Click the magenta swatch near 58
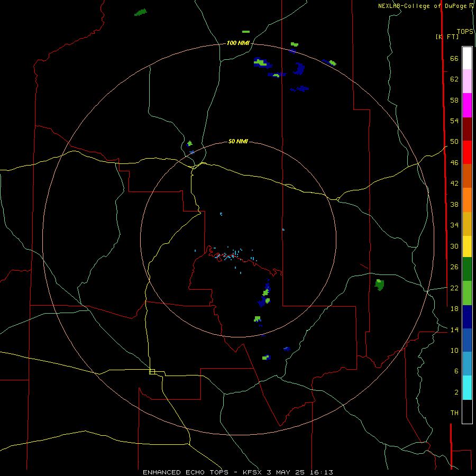The image size is (476, 476). [467, 105]
